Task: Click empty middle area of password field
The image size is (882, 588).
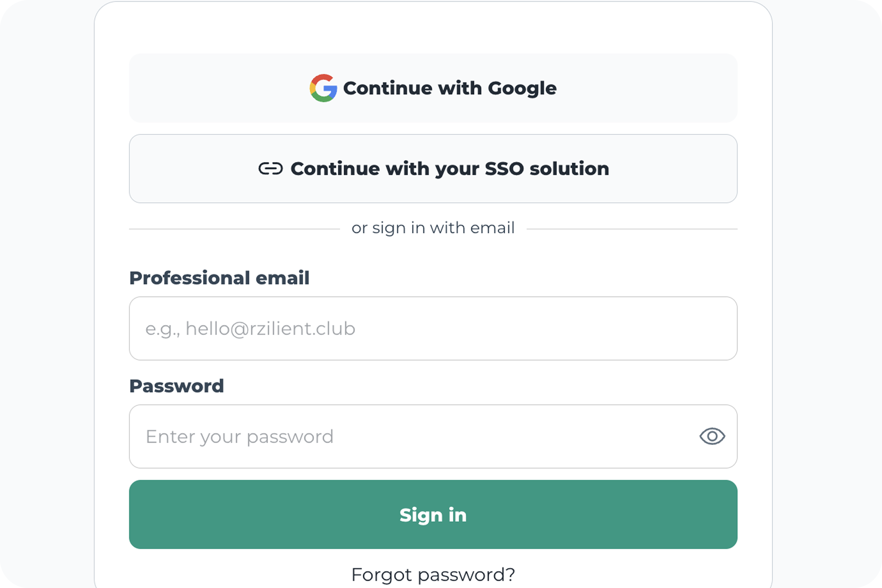Action: tap(488, 436)
